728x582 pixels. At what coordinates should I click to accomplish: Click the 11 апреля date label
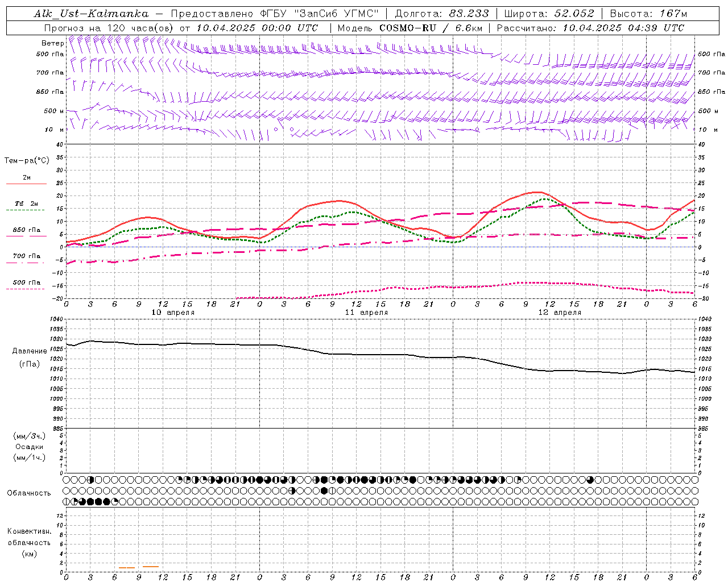(366, 313)
